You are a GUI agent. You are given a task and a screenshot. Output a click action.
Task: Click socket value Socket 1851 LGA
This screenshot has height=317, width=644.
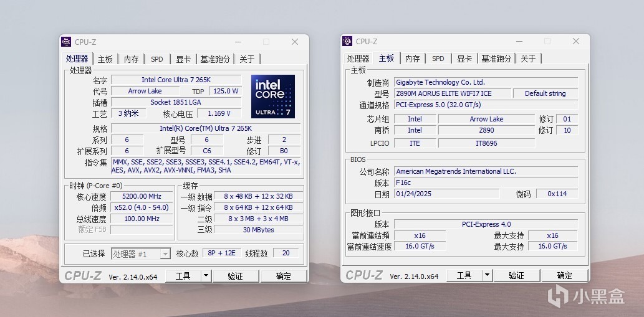click(176, 102)
